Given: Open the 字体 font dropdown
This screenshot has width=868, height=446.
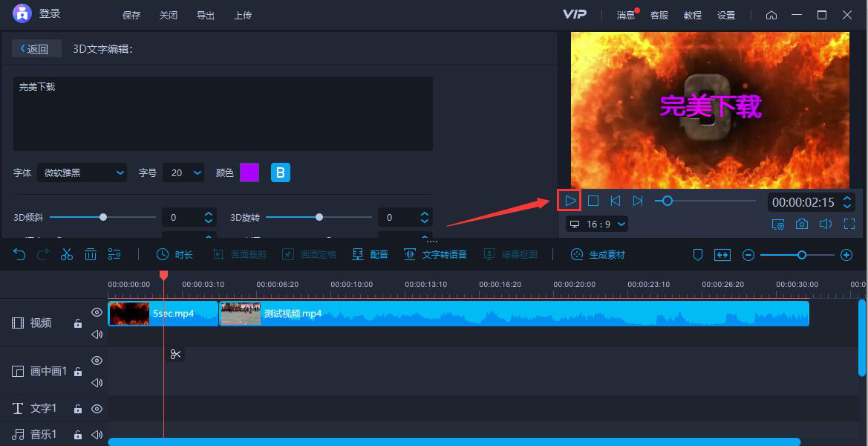Looking at the screenshot, I should (82, 172).
